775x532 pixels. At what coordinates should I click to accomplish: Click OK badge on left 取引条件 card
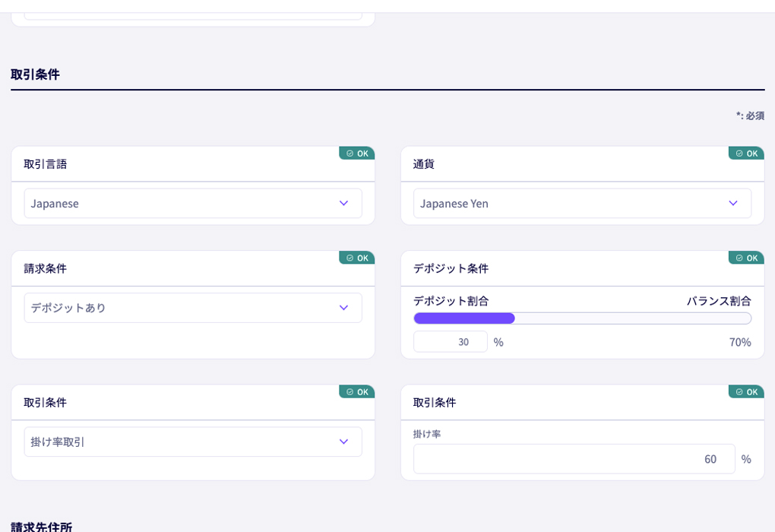[x=357, y=391]
